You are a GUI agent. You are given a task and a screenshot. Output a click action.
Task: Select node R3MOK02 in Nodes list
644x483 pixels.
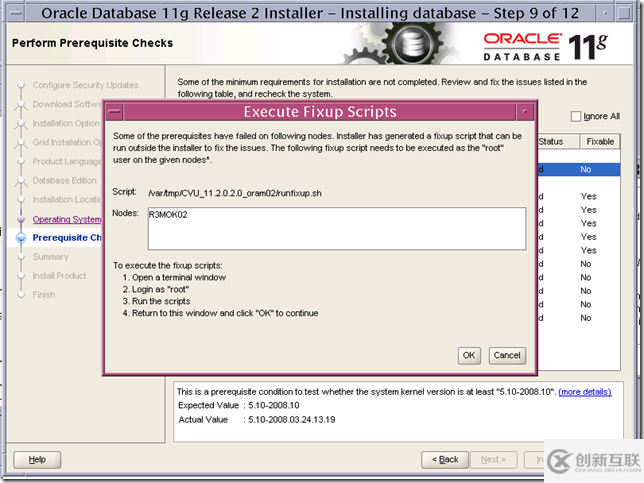click(x=168, y=215)
